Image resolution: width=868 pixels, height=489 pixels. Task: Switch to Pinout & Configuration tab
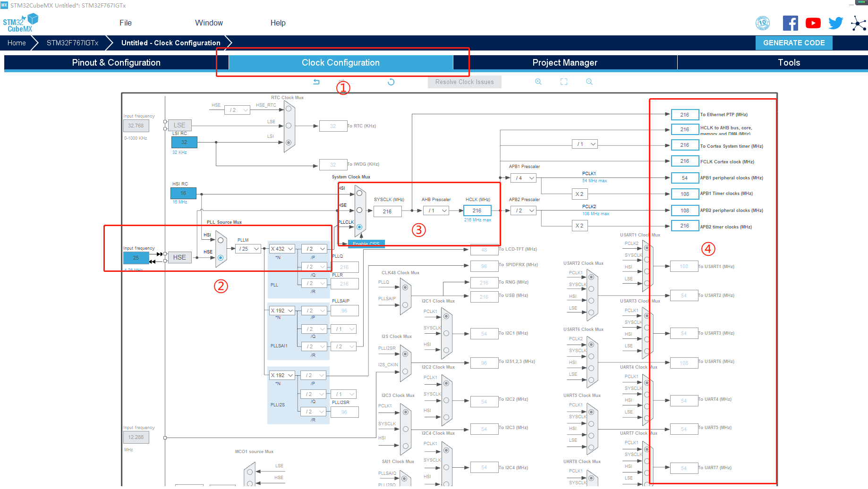pos(116,63)
